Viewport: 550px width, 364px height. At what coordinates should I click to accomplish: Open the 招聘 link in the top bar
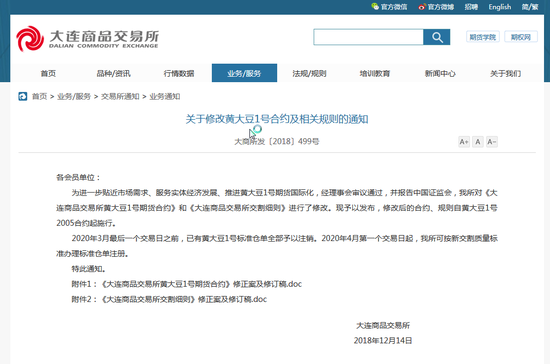[471, 7]
